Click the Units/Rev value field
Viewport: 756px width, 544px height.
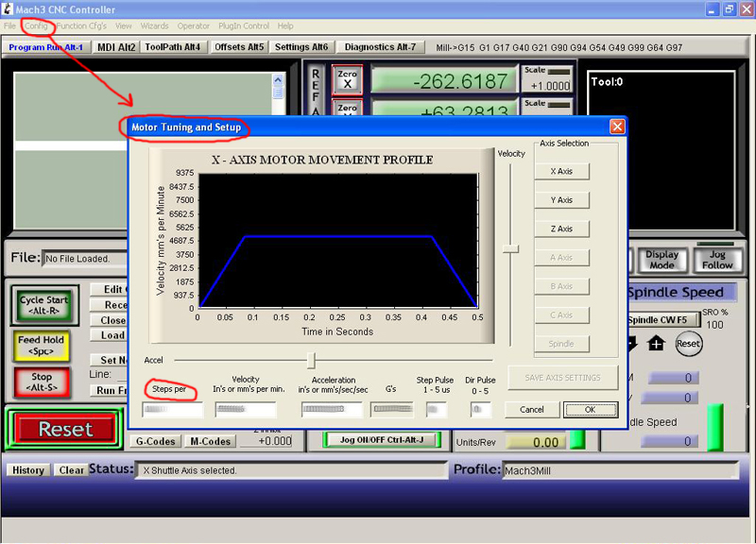click(x=536, y=442)
